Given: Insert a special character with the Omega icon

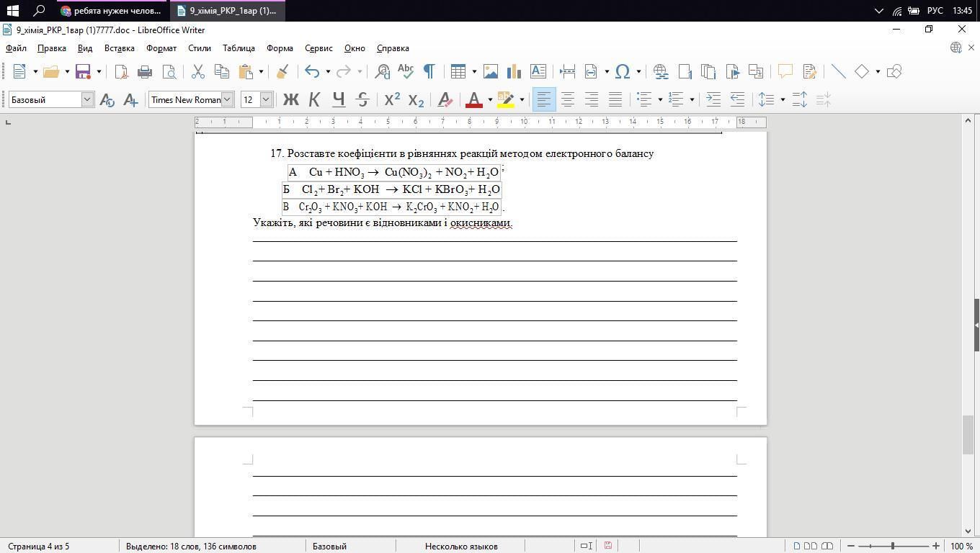Looking at the screenshot, I should [x=623, y=71].
